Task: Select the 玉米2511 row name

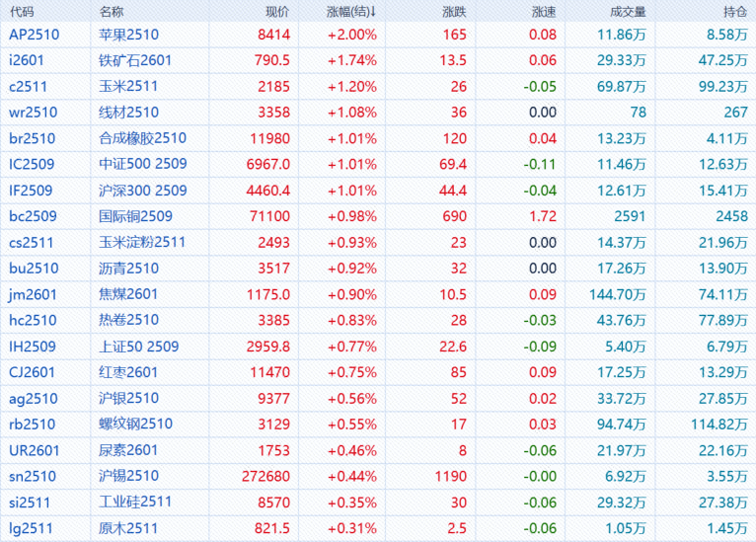Action: [128, 86]
